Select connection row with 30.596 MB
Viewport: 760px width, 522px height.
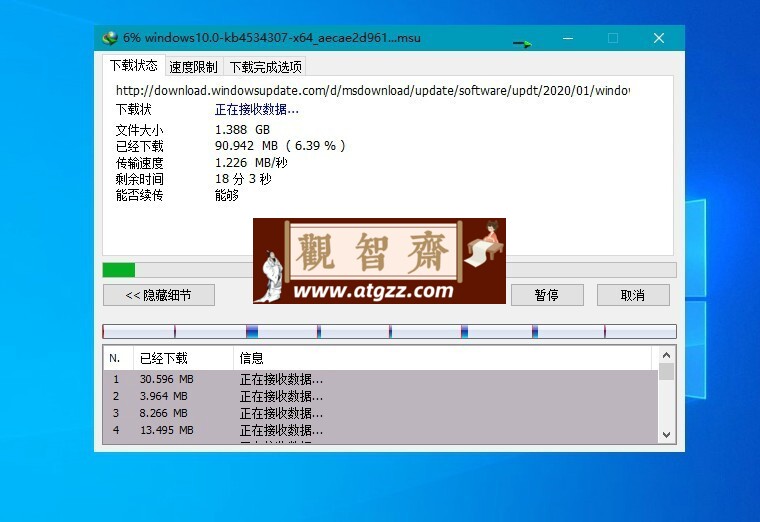[380, 379]
